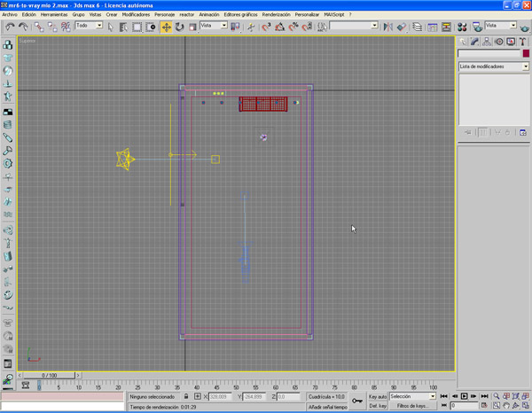Toggle the Angle Snap button

point(280,27)
